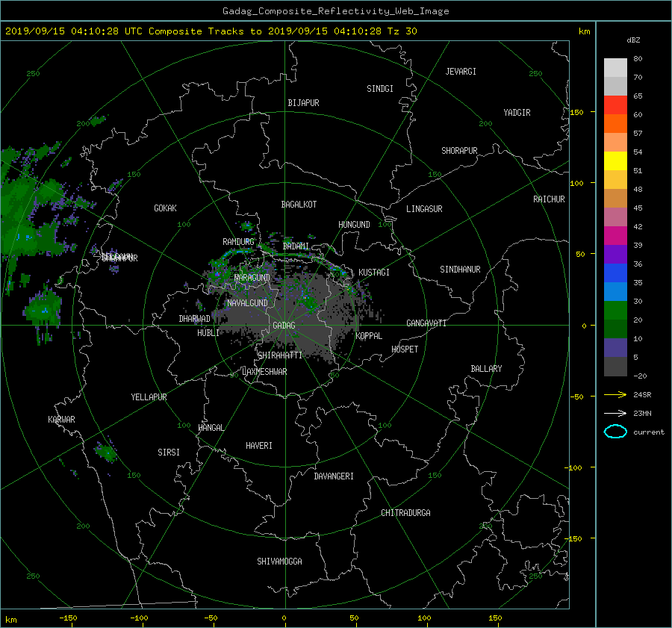Click the NAVALGUND label
The width and height of the screenshot is (672, 628).
pyautogui.click(x=247, y=303)
